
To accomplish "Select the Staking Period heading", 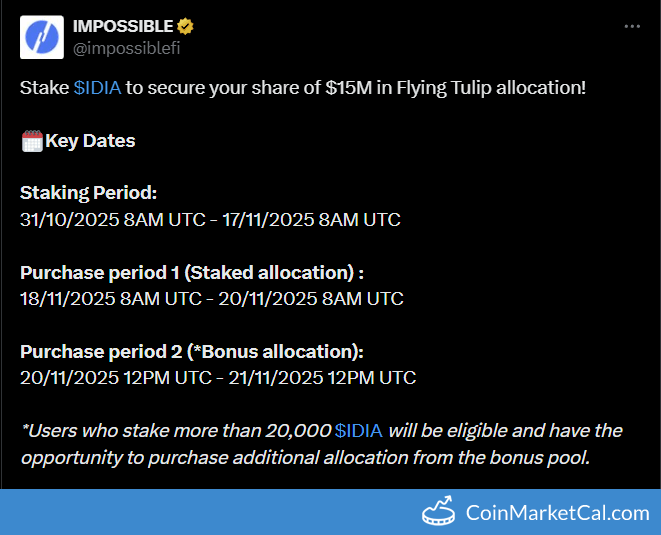I will coord(88,193).
